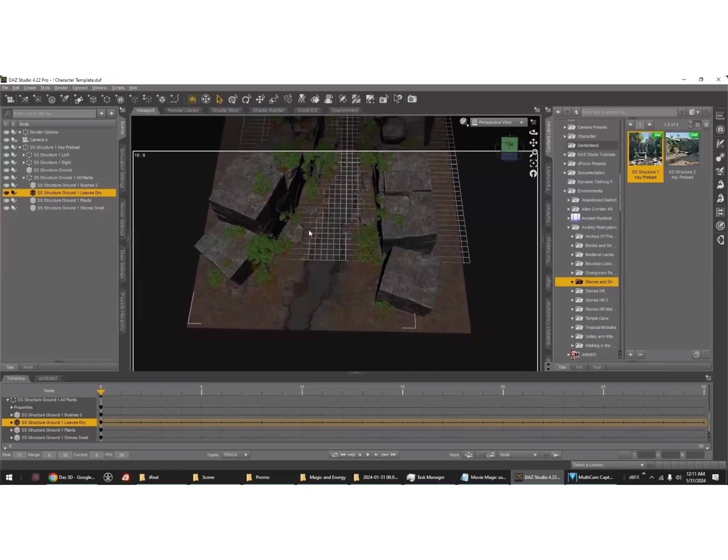Screen dimensions: 728x560
Task: Switch to the Render Library tab
Action: [x=183, y=110]
